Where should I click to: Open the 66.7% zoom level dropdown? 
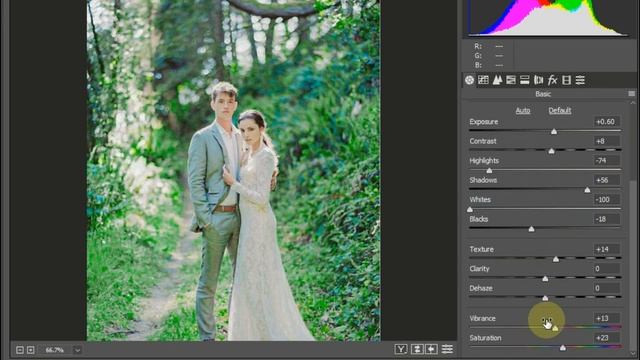(x=77, y=350)
